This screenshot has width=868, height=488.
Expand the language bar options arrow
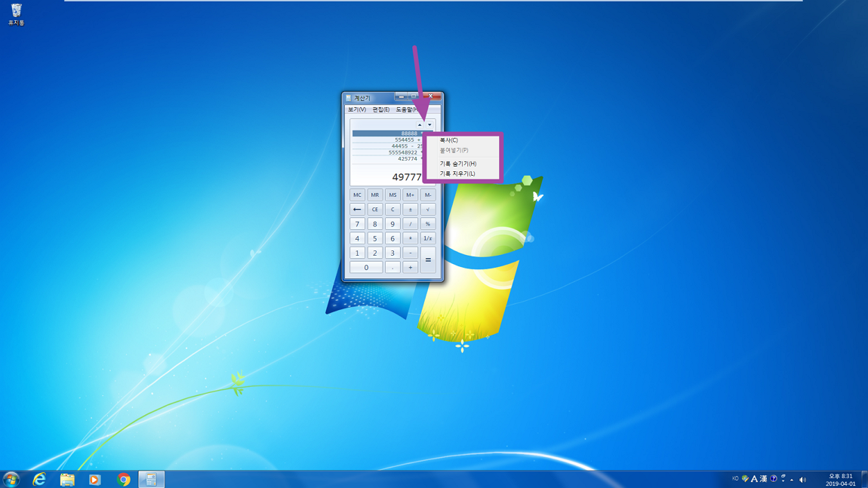(x=783, y=479)
